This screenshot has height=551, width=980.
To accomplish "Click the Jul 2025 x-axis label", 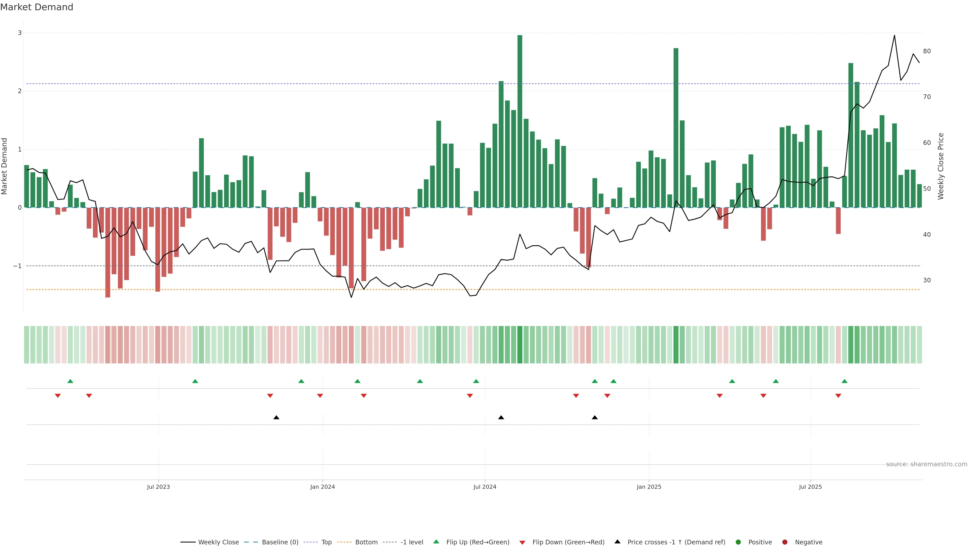I will point(810,487).
